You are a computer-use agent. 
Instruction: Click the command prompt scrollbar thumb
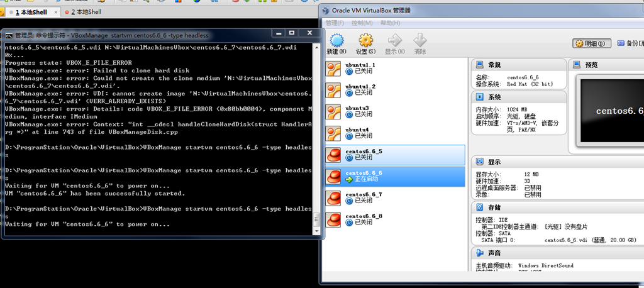coord(316,220)
